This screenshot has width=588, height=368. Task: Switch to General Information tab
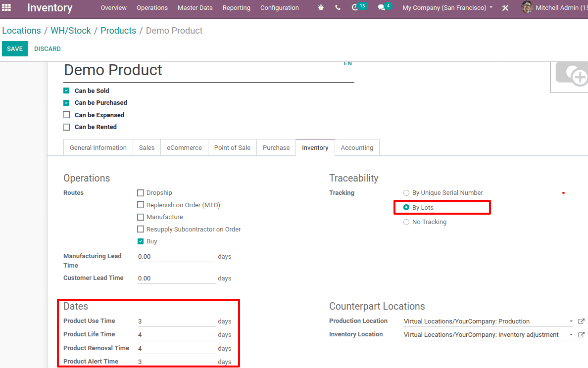pyautogui.click(x=98, y=148)
